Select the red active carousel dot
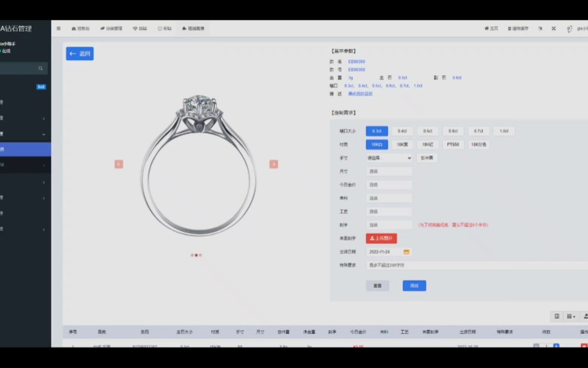 tap(196, 255)
